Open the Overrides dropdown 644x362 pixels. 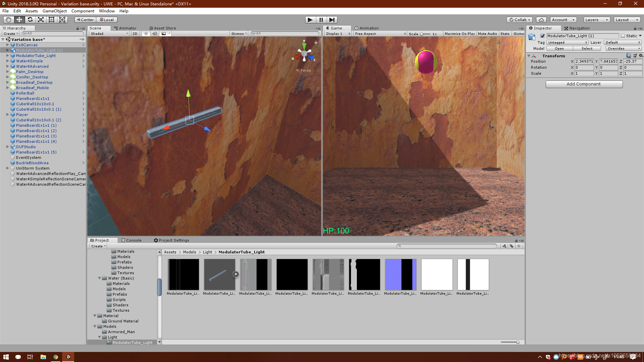(x=624, y=49)
